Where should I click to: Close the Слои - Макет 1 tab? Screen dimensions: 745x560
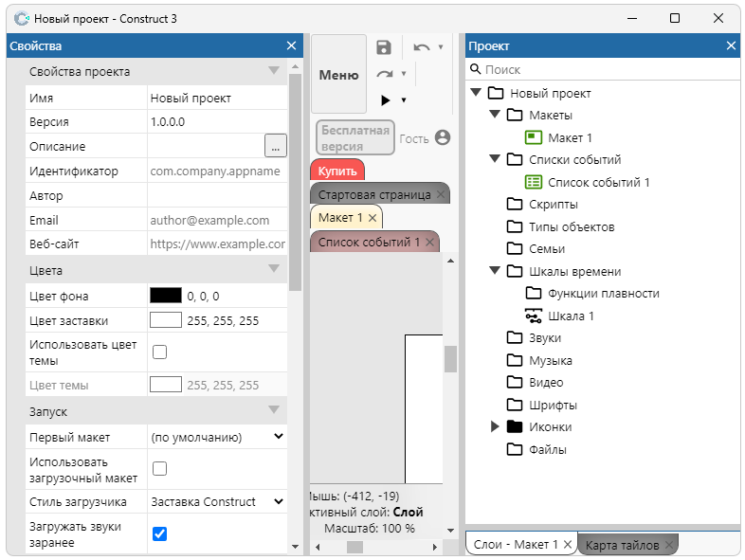click(x=568, y=545)
